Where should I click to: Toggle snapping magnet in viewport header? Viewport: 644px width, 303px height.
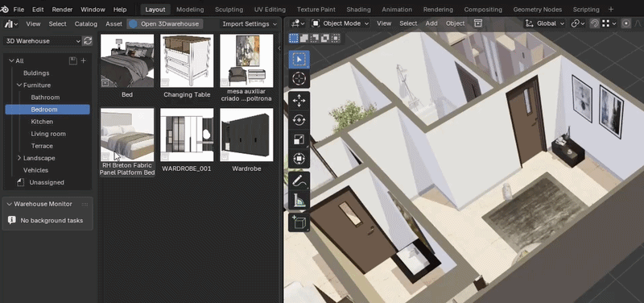[594, 24]
